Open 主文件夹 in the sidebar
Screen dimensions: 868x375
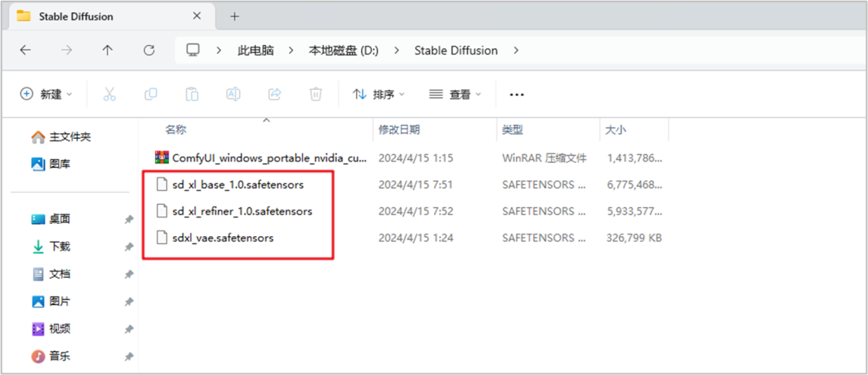[61, 137]
